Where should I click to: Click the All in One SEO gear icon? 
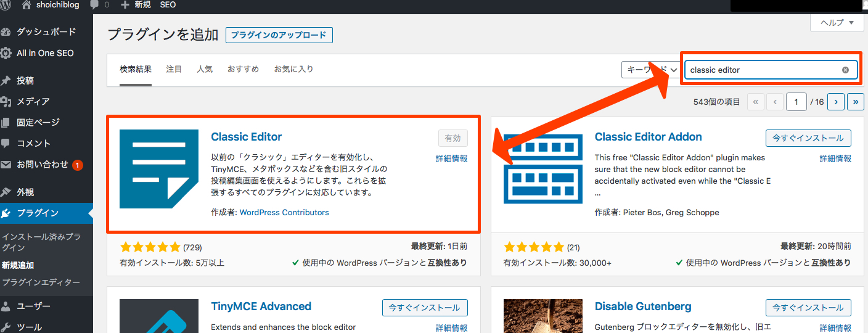pyautogui.click(x=6, y=53)
